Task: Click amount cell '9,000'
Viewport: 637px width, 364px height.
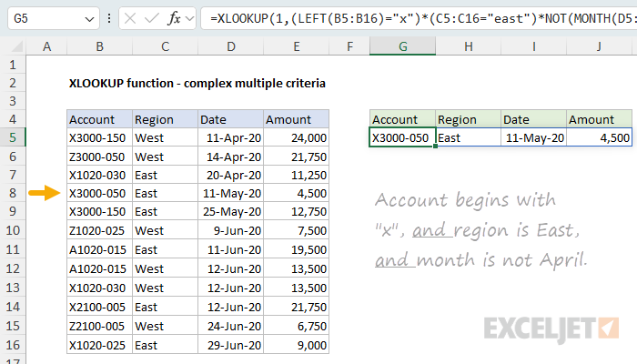Action: 296,345
